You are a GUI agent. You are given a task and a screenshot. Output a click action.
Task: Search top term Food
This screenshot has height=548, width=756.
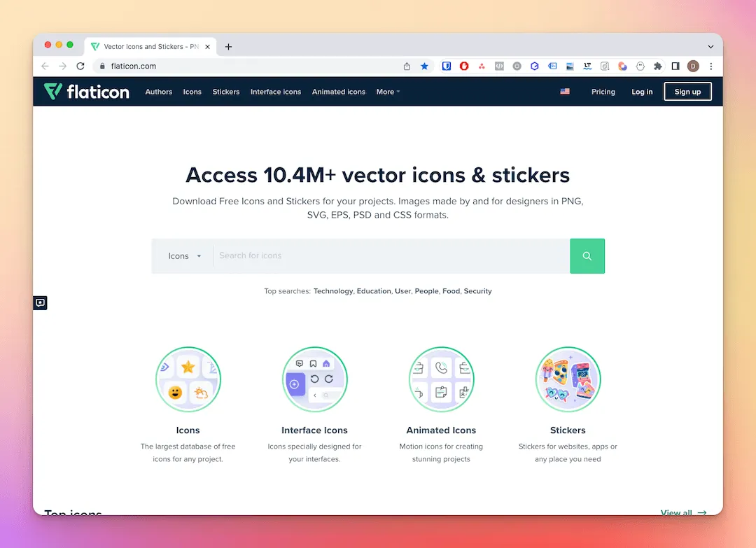tap(451, 291)
